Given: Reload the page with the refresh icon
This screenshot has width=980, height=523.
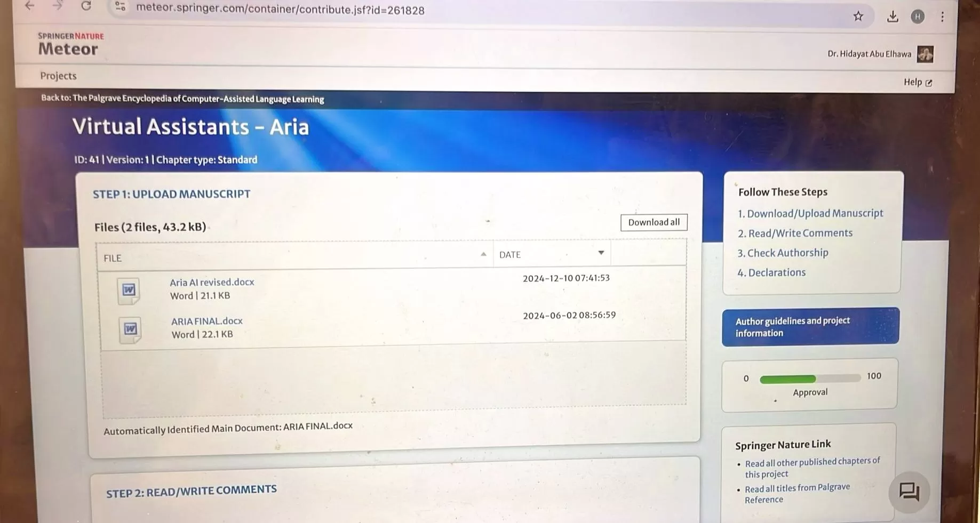Looking at the screenshot, I should tap(86, 6).
